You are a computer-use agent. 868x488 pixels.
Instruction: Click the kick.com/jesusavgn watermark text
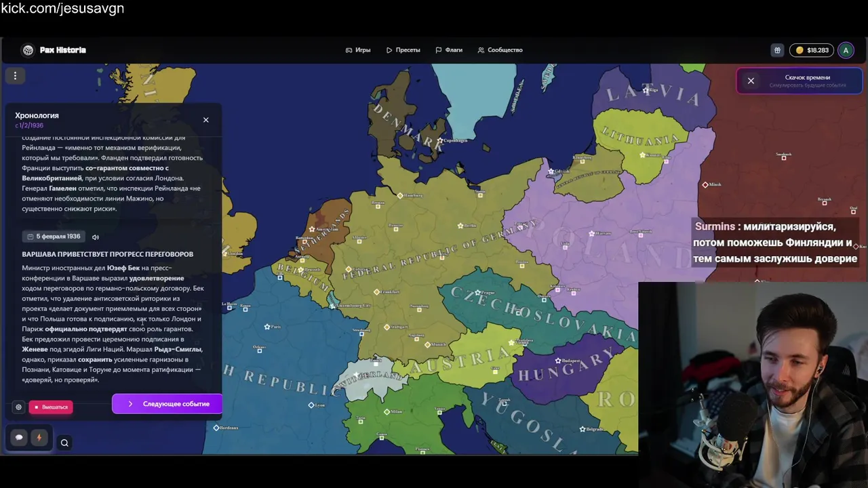(62, 9)
